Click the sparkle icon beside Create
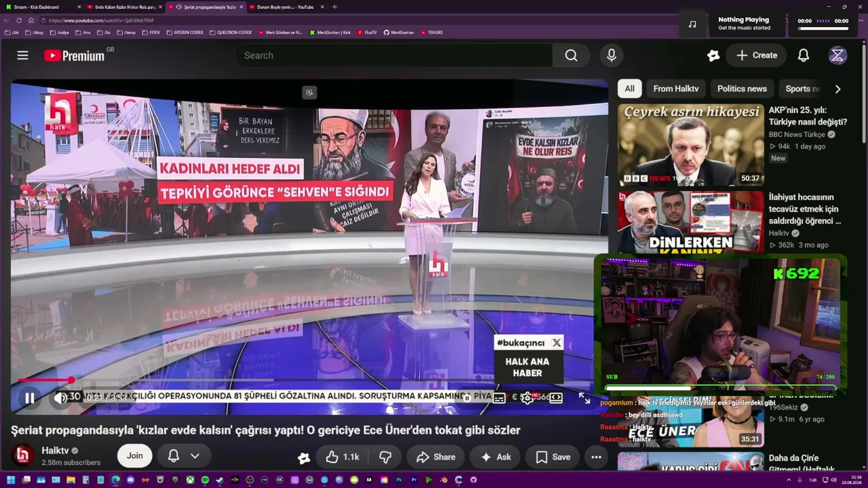 coord(713,56)
